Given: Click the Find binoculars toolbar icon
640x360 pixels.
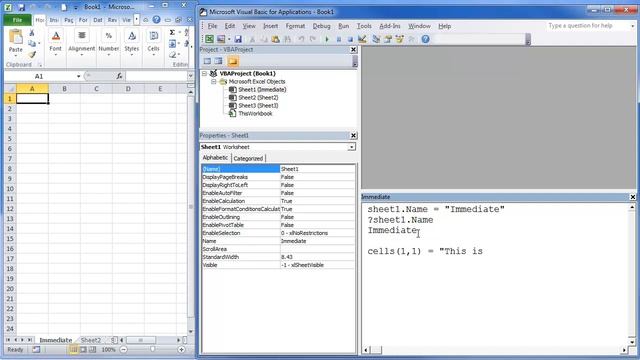Looking at the screenshot, I should click(287, 39).
